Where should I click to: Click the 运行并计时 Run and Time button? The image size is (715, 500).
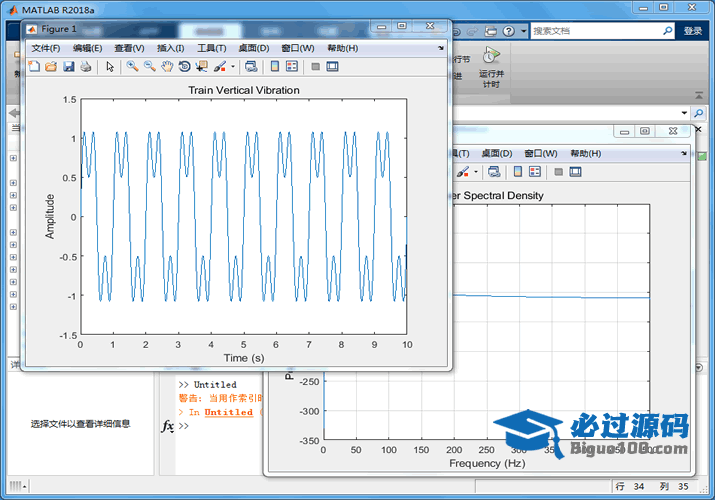coord(491,67)
